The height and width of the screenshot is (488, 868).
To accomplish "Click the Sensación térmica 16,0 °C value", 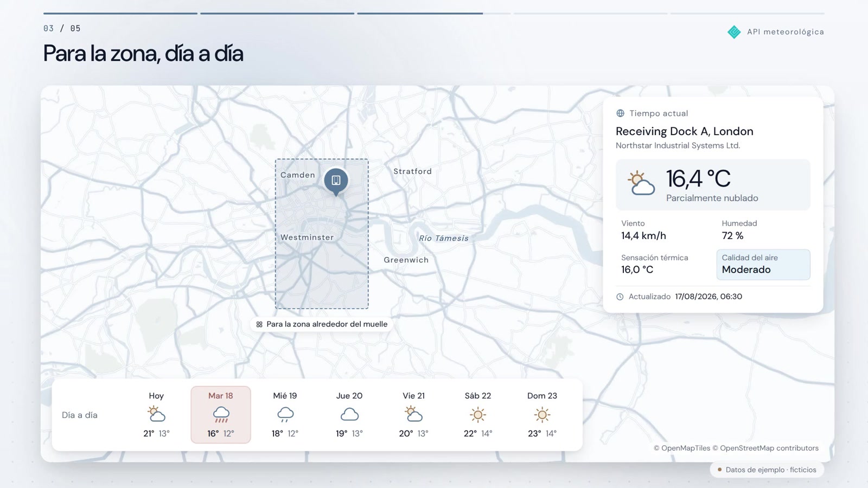I will pyautogui.click(x=637, y=269).
